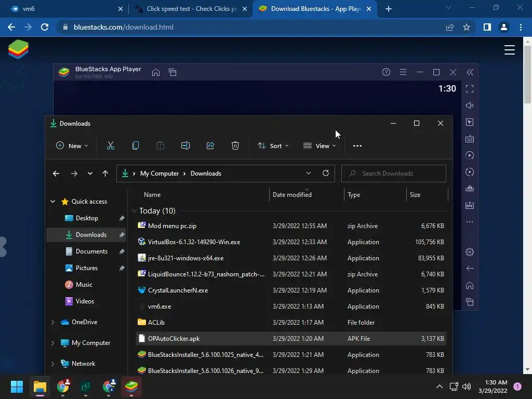Click the Home icon in BlueStacks sidebar
The width and height of the screenshot is (532, 399).
tap(470, 285)
